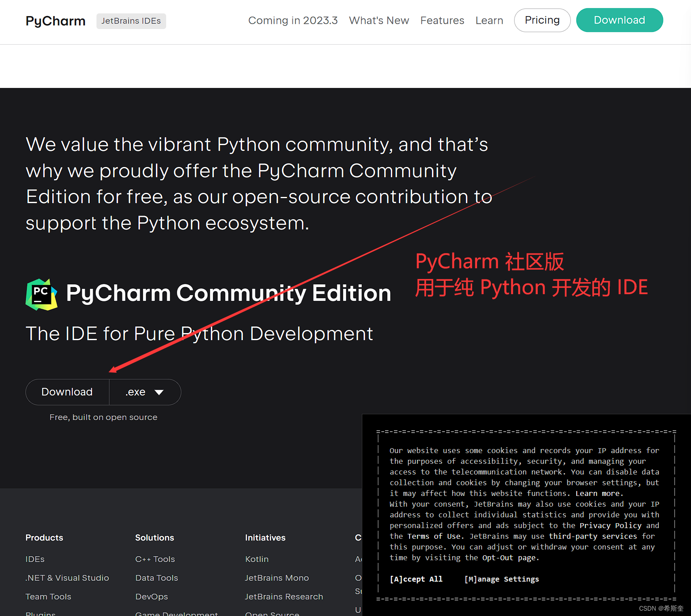Click the Pricing button
The width and height of the screenshot is (691, 616).
(542, 20)
